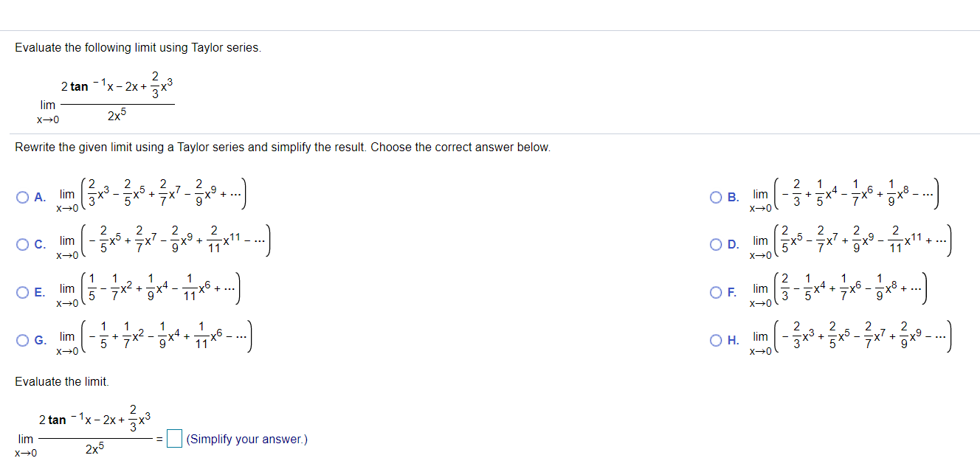Select answer choice A
This screenshot has width=980, height=472.
[x=21, y=195]
